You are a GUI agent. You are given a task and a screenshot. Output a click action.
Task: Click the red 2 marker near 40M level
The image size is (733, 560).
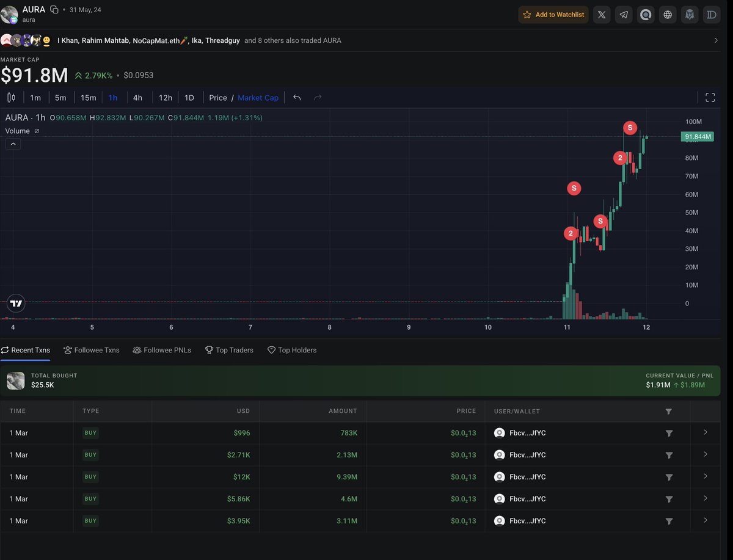[571, 233]
